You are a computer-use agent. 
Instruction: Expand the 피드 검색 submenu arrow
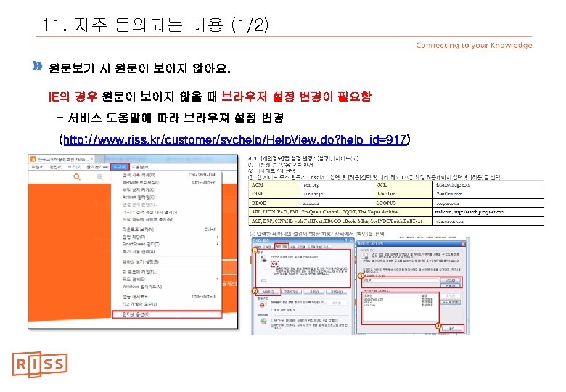tap(217, 279)
